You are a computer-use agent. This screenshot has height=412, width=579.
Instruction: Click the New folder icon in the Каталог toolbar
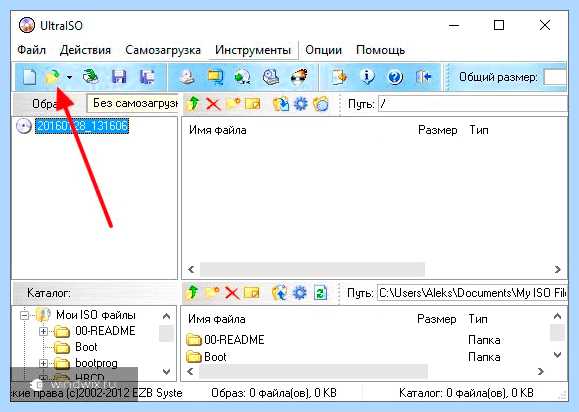tap(212, 293)
